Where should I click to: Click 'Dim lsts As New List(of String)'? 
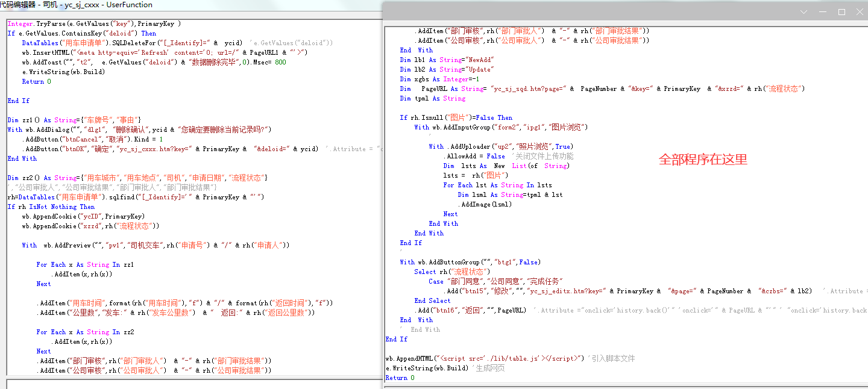[505, 166]
